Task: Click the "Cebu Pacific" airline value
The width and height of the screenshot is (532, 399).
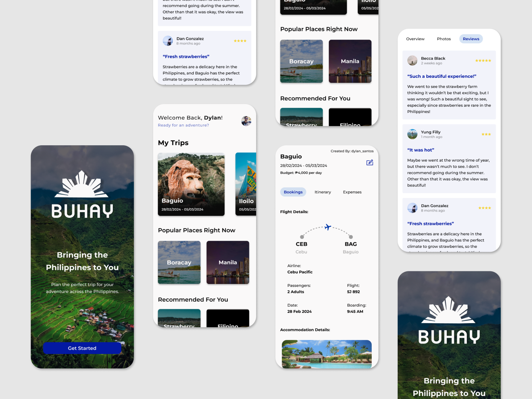Action: (300, 272)
